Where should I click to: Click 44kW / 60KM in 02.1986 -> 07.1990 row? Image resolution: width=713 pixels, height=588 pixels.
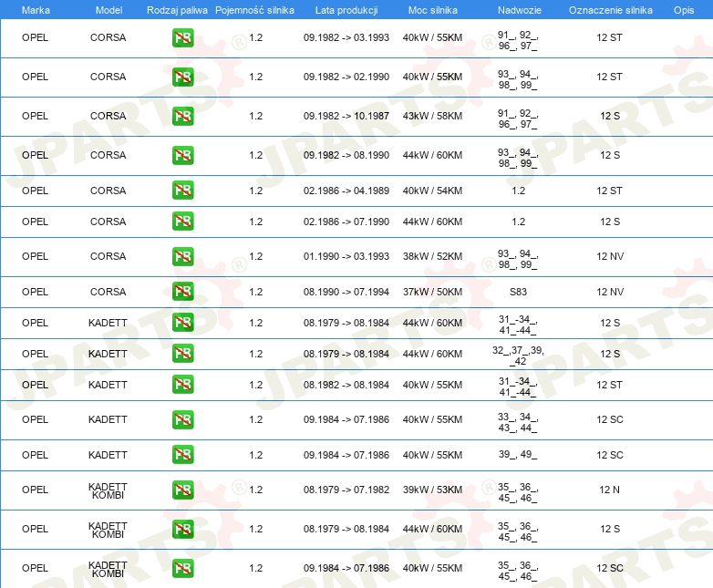pos(432,222)
